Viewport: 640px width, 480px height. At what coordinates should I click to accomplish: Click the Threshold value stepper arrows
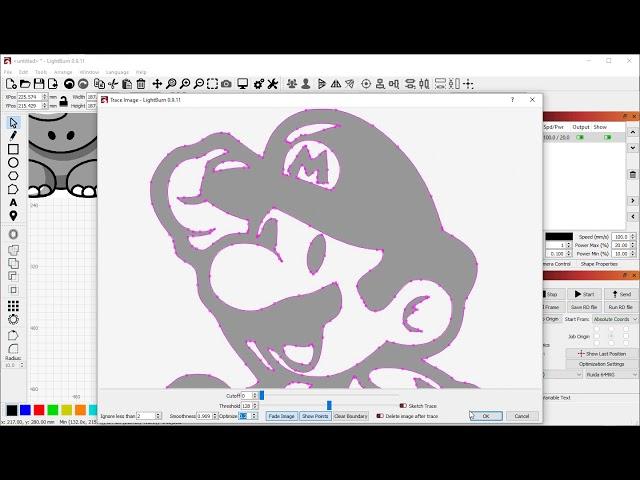coord(255,406)
